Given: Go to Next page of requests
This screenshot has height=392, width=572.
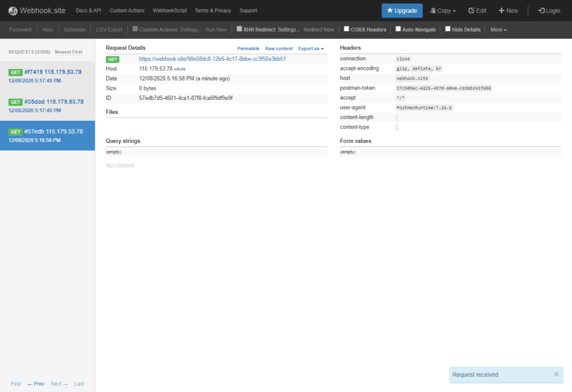Looking at the screenshot, I should pyautogui.click(x=59, y=384).
